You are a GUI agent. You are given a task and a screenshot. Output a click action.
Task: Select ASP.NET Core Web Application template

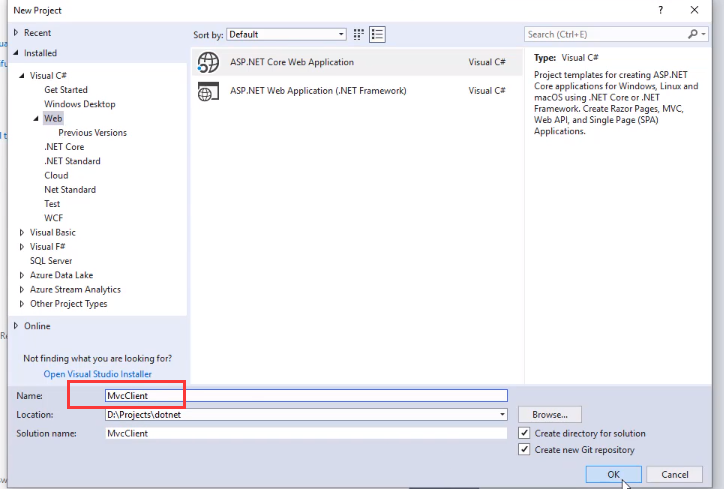(x=357, y=62)
